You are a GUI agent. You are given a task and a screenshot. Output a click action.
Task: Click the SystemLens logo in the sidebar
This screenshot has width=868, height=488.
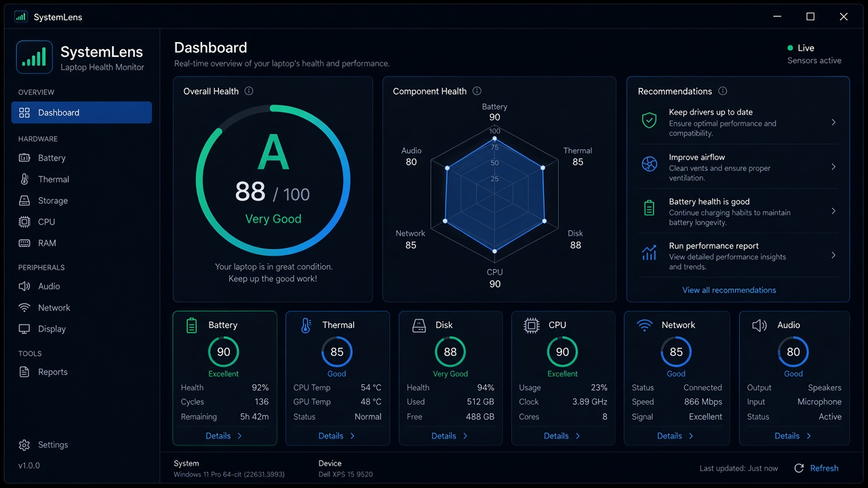[35, 57]
